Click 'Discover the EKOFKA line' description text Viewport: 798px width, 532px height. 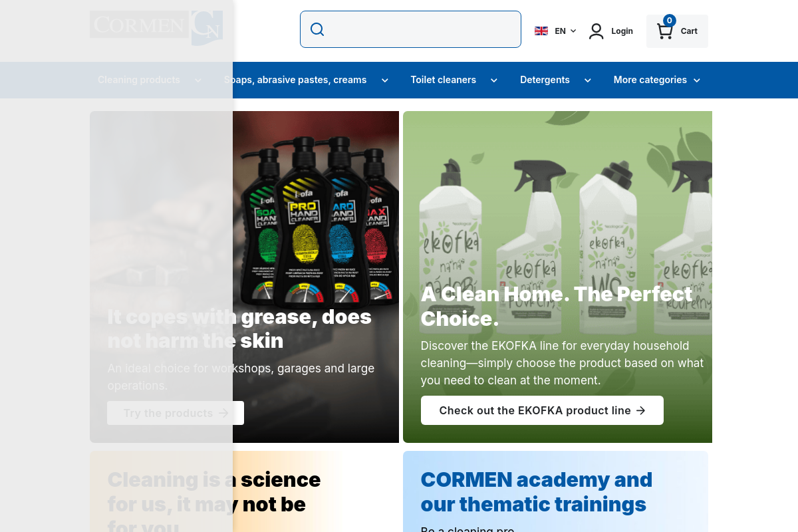[563, 363]
